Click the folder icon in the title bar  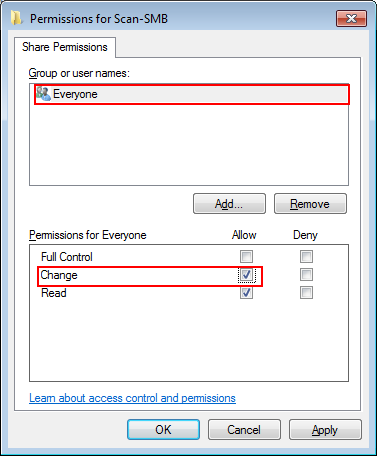(16, 18)
